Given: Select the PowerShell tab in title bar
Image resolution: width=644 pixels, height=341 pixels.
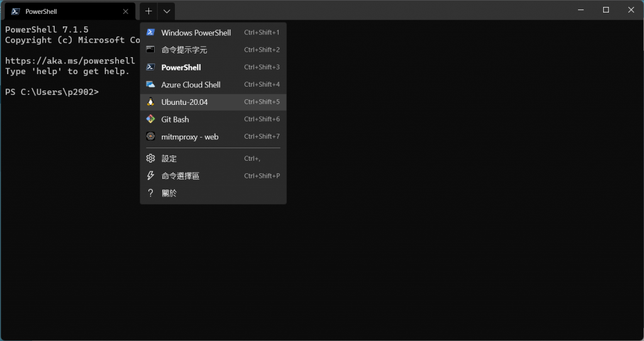Looking at the screenshot, I should [x=63, y=11].
